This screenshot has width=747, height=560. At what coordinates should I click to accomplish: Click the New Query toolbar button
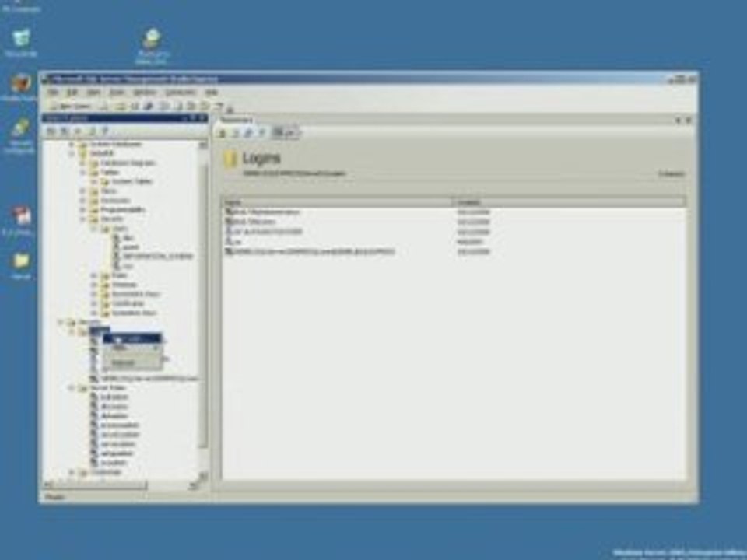point(69,106)
